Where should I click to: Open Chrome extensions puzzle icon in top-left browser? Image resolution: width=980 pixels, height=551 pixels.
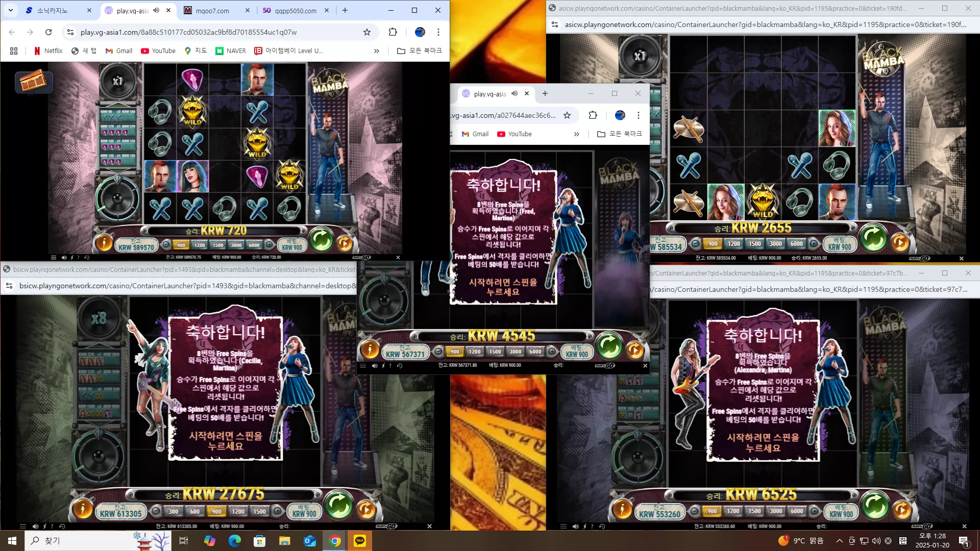pyautogui.click(x=393, y=32)
